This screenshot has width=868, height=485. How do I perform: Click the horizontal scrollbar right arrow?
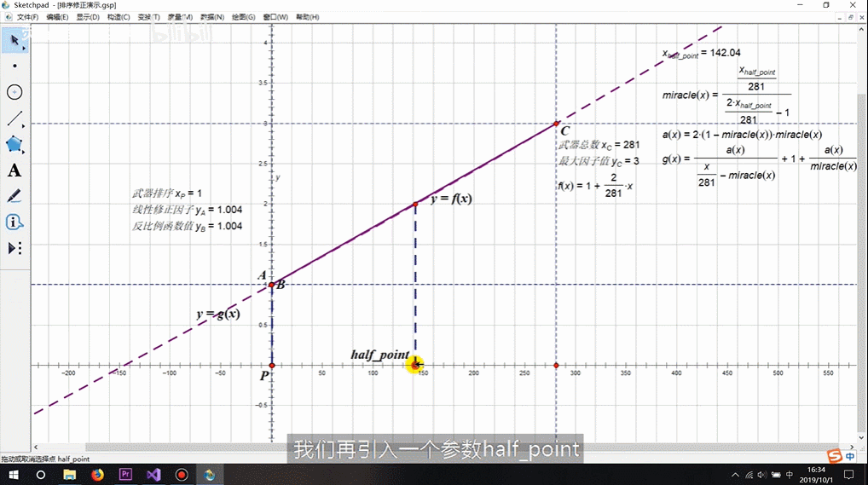(x=852, y=447)
